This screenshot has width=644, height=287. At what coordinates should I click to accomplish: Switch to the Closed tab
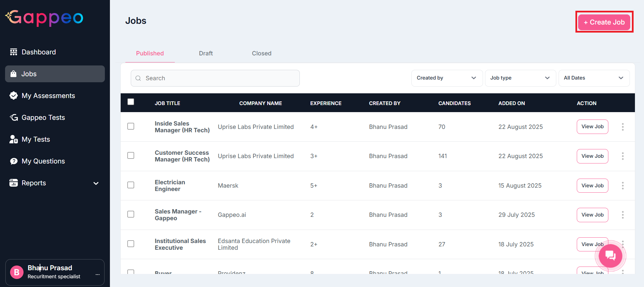(261, 53)
